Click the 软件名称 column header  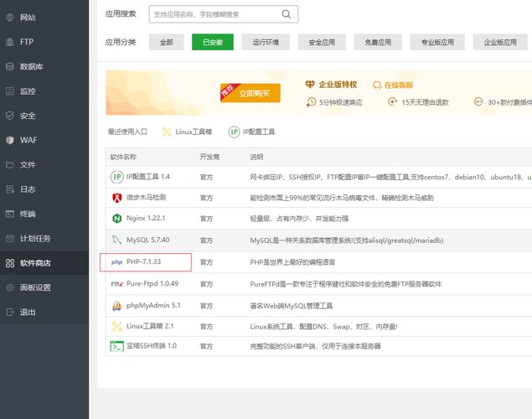click(x=123, y=157)
